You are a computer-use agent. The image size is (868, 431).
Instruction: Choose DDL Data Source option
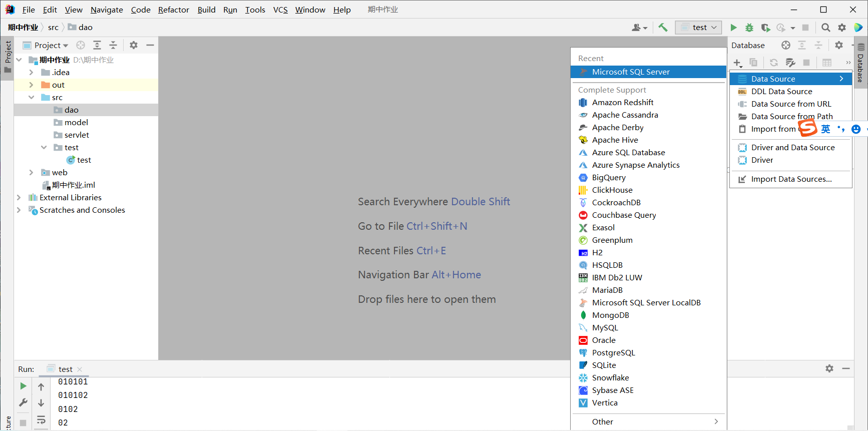(x=791, y=91)
